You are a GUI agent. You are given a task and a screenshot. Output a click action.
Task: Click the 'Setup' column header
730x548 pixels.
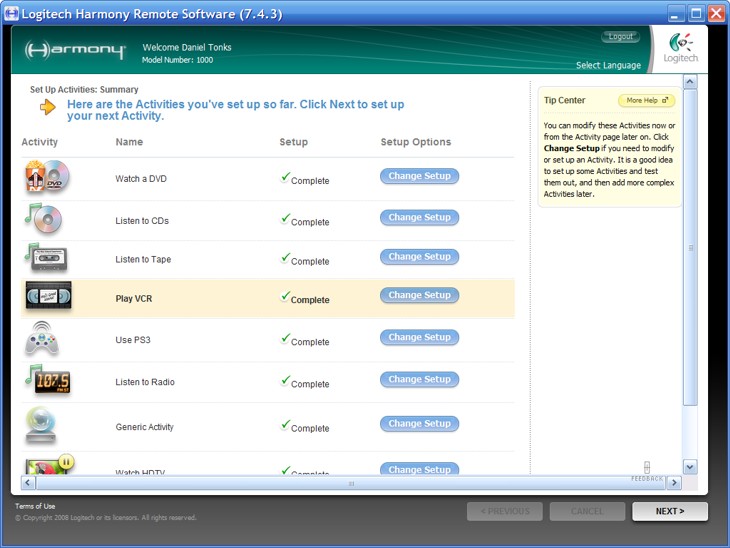coord(293,142)
